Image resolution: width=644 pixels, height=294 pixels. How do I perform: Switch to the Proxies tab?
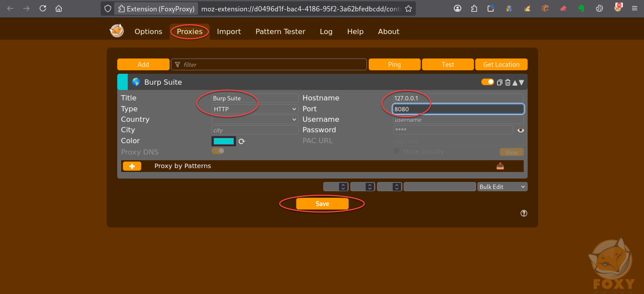(189, 31)
